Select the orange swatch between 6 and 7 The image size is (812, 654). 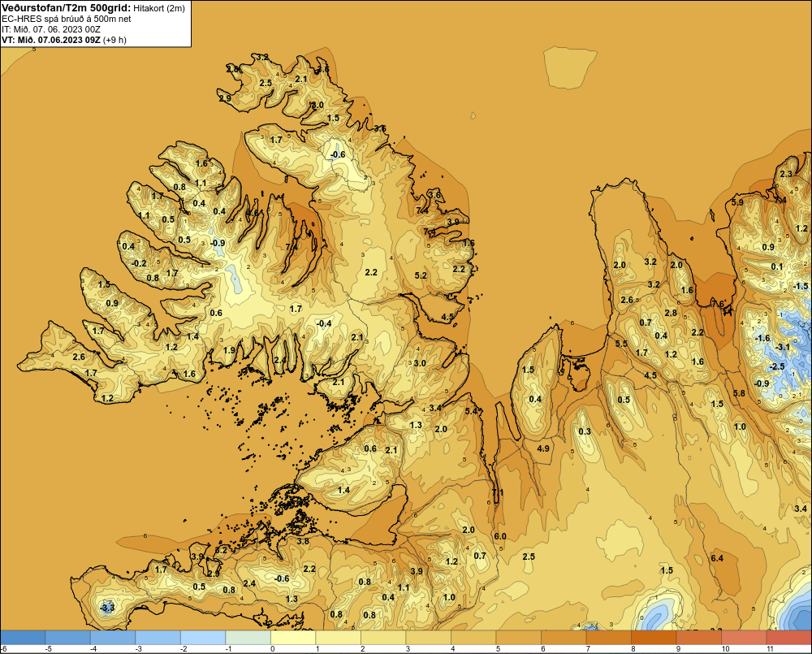click(564, 637)
